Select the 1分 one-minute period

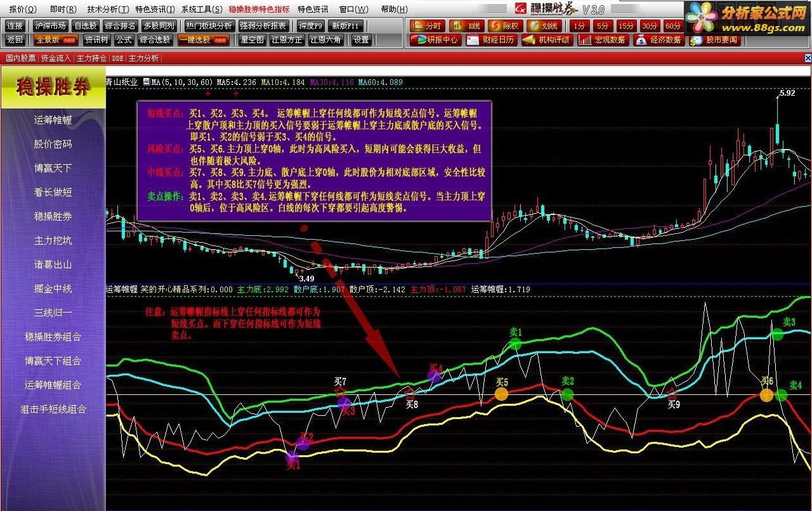[x=579, y=26]
